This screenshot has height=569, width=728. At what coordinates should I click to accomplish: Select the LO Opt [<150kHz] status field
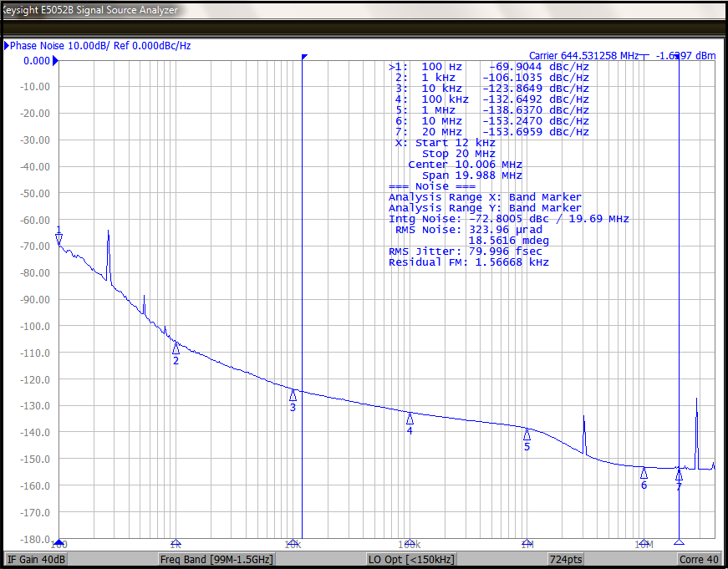(x=411, y=559)
